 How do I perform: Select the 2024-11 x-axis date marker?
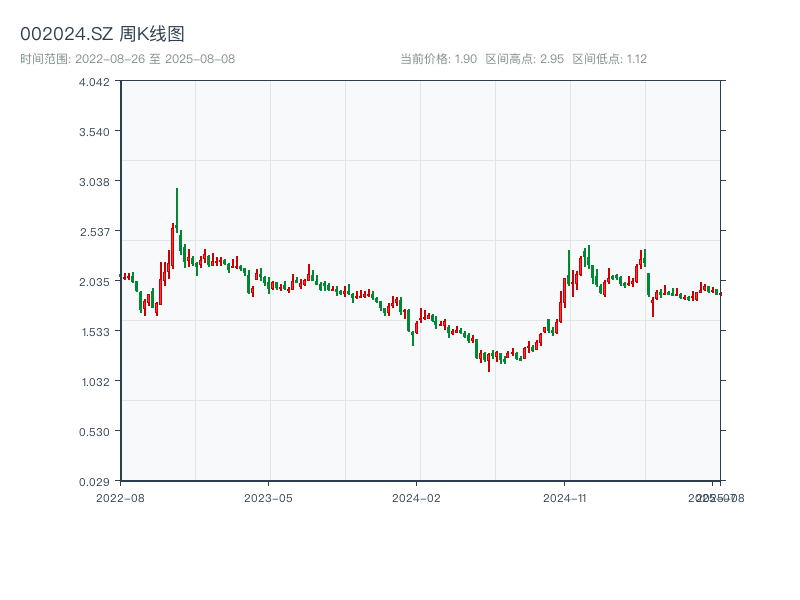coord(564,497)
